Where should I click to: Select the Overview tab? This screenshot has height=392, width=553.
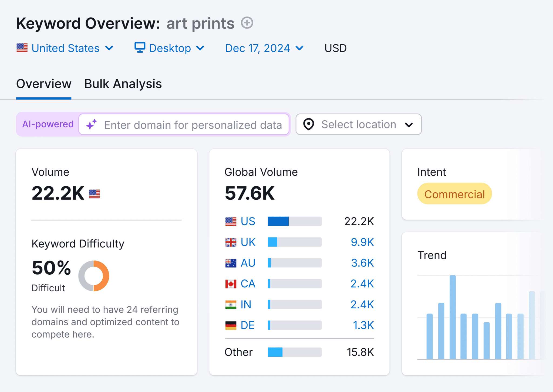(x=43, y=84)
